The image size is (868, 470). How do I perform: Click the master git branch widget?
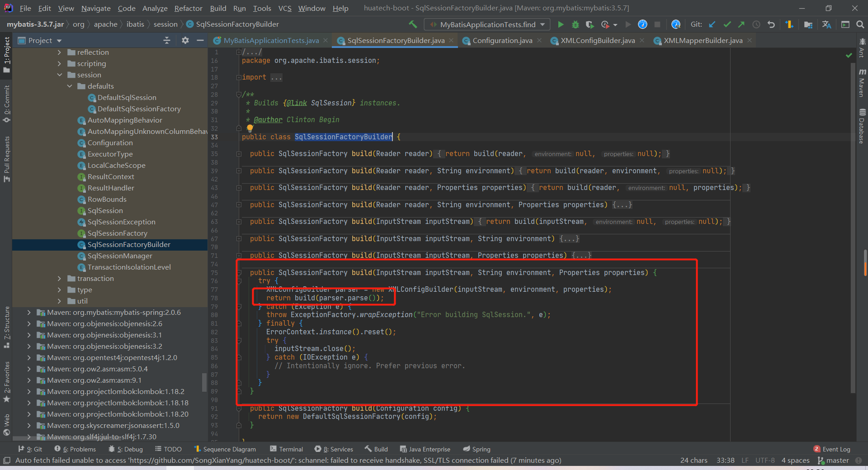point(833,461)
